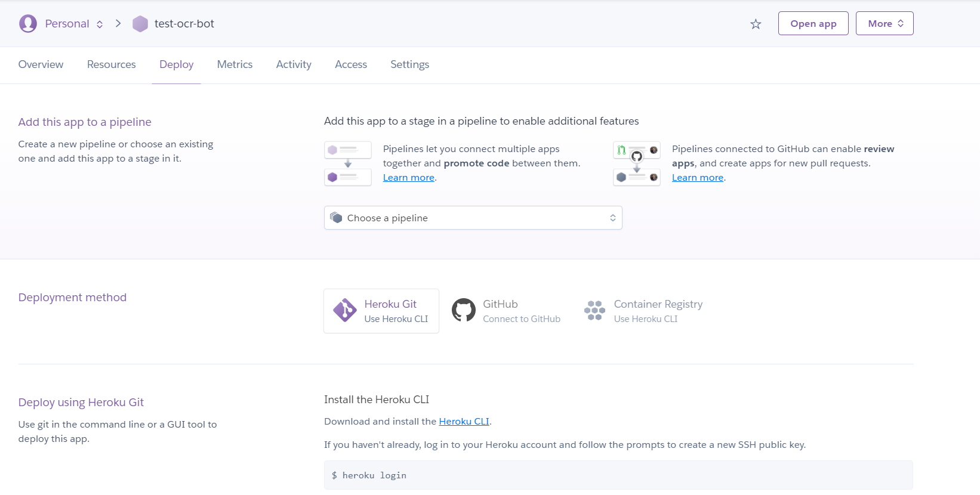
Task: Follow the Heroku CLI download link
Action: [464, 421]
